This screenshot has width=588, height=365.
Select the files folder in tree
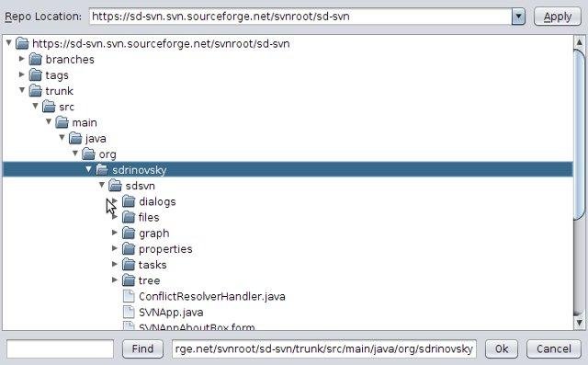(149, 217)
